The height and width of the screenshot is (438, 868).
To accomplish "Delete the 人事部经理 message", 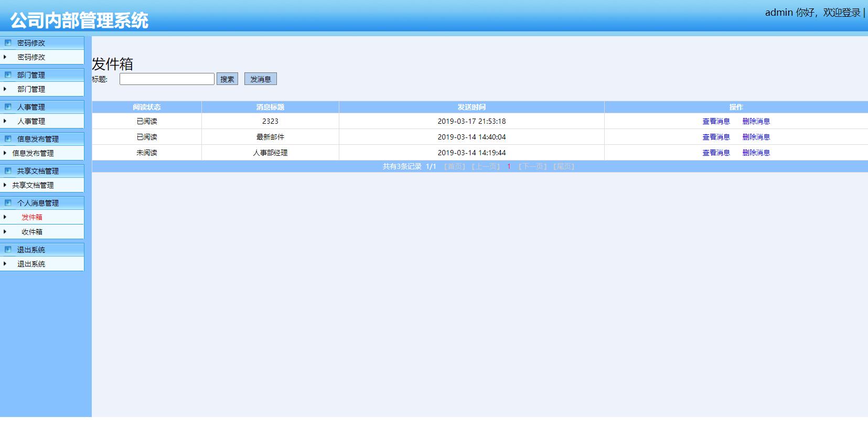I will point(756,153).
